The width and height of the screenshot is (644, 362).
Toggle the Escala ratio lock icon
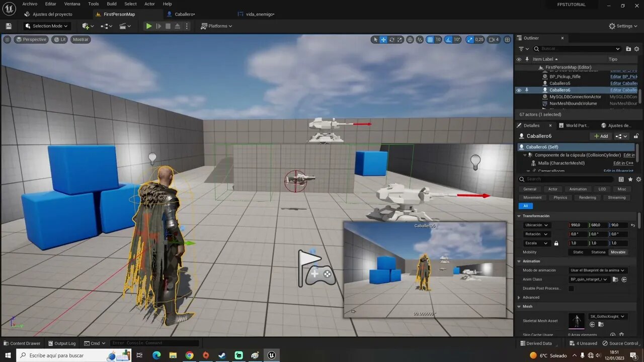point(556,243)
